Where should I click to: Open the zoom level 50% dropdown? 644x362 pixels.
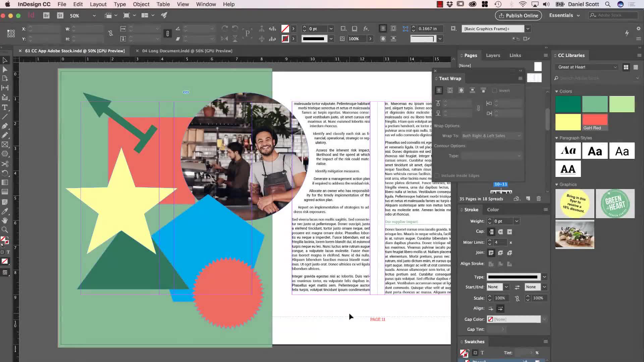94,16
